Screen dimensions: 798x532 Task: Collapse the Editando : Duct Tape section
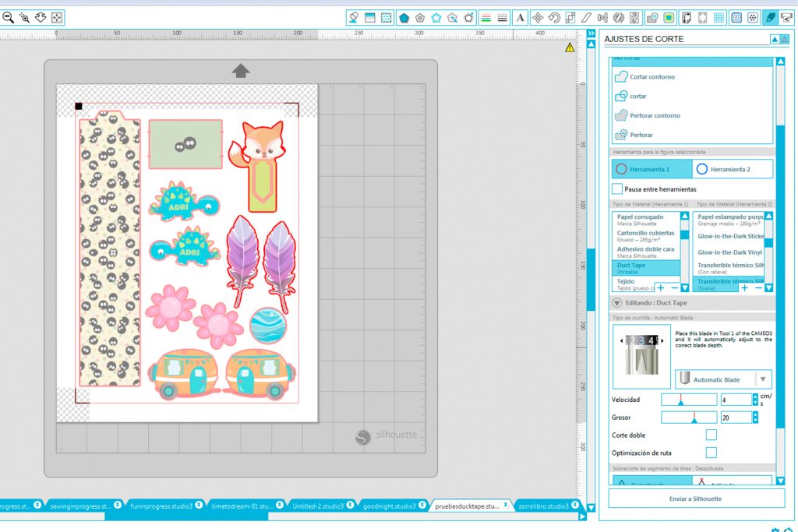click(617, 303)
